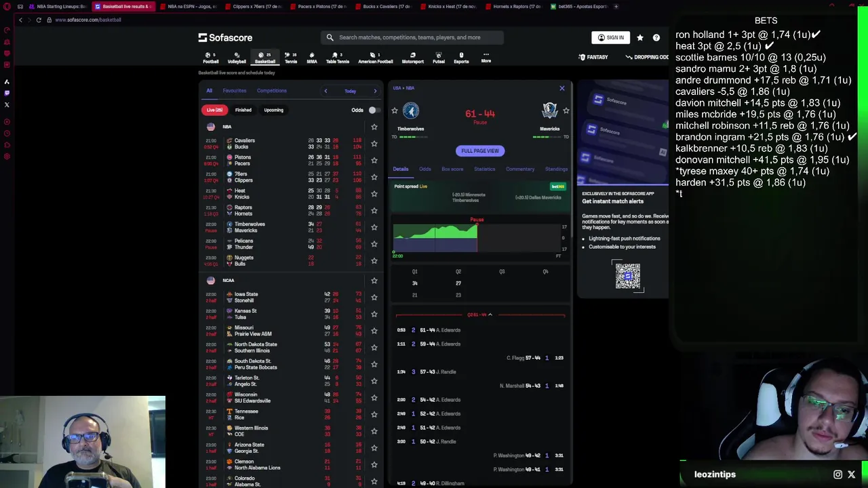
Task: Click the search magnifier icon
Action: coord(330,37)
